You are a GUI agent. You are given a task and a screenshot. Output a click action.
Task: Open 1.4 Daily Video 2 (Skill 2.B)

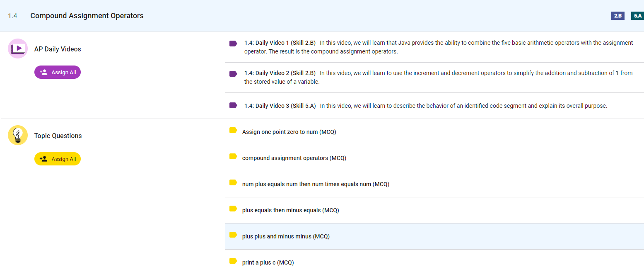coord(280,73)
